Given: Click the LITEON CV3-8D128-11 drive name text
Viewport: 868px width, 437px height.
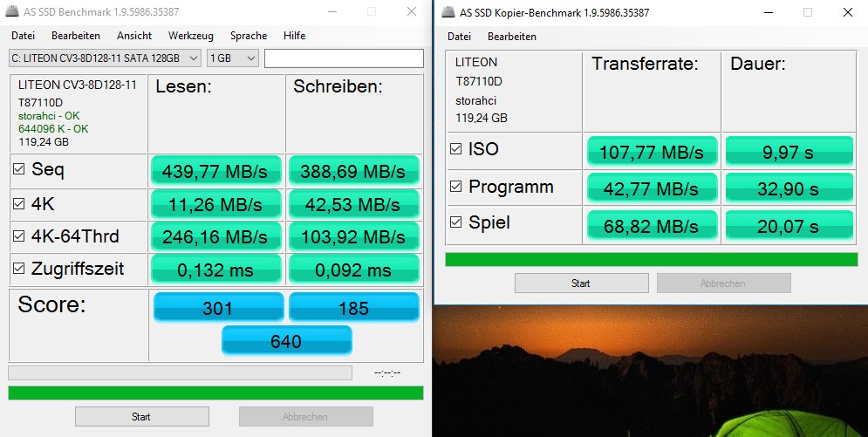Looking at the screenshot, I should [77, 85].
